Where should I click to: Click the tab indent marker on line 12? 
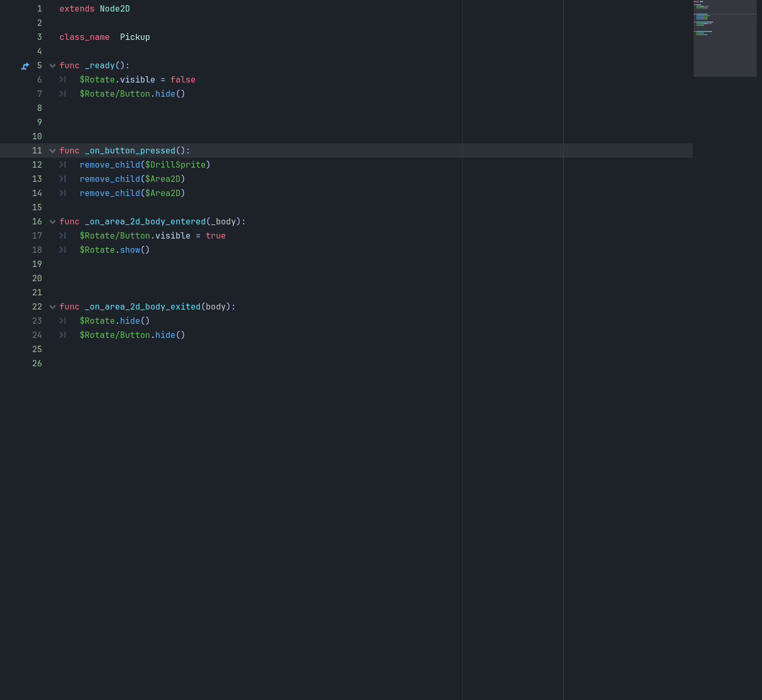pyautogui.click(x=63, y=165)
